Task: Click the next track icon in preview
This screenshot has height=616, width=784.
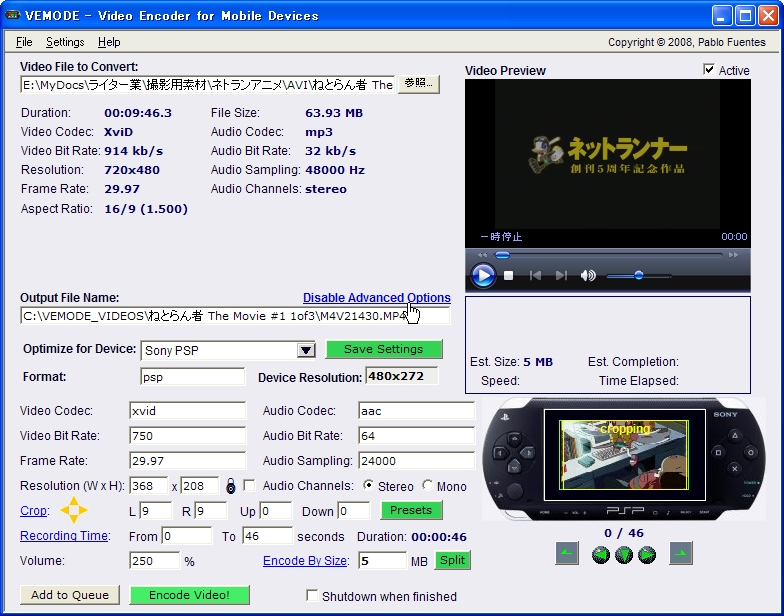Action: click(x=561, y=276)
